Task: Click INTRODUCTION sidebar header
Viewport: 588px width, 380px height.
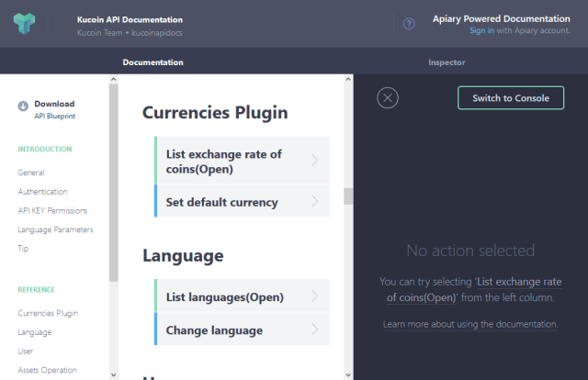Action: [x=45, y=149]
